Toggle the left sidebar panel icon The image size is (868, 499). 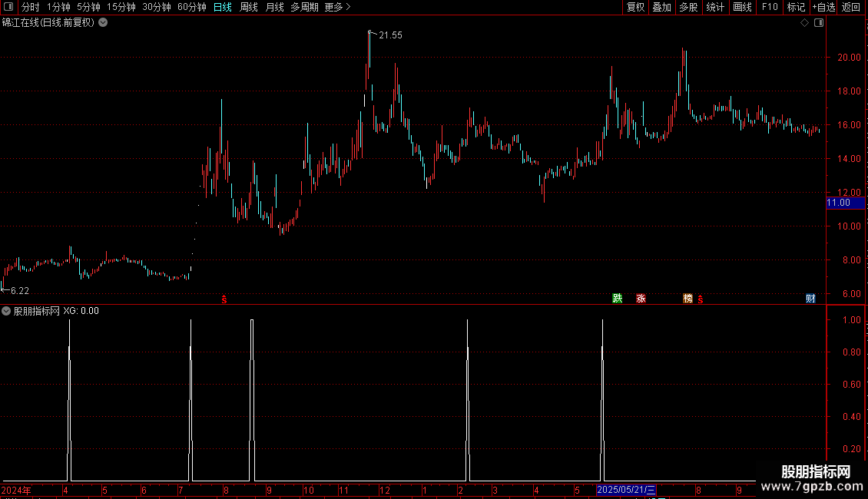(8, 7)
